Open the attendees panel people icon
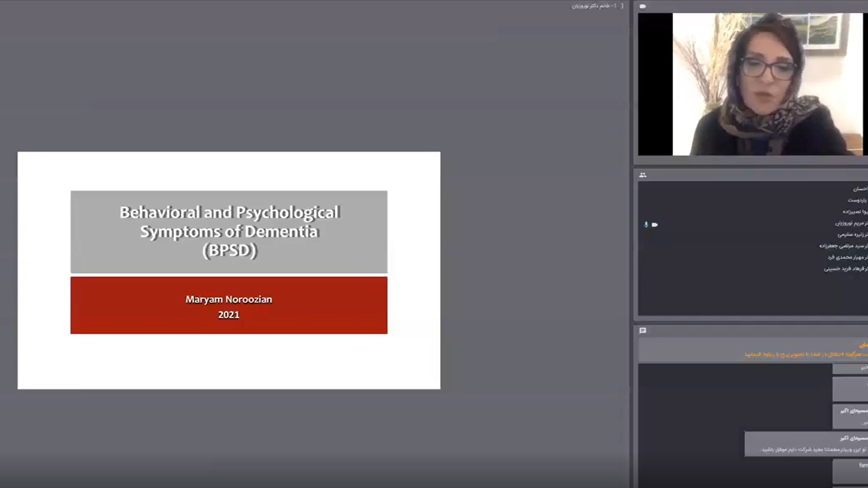The width and height of the screenshot is (868, 488). point(643,175)
